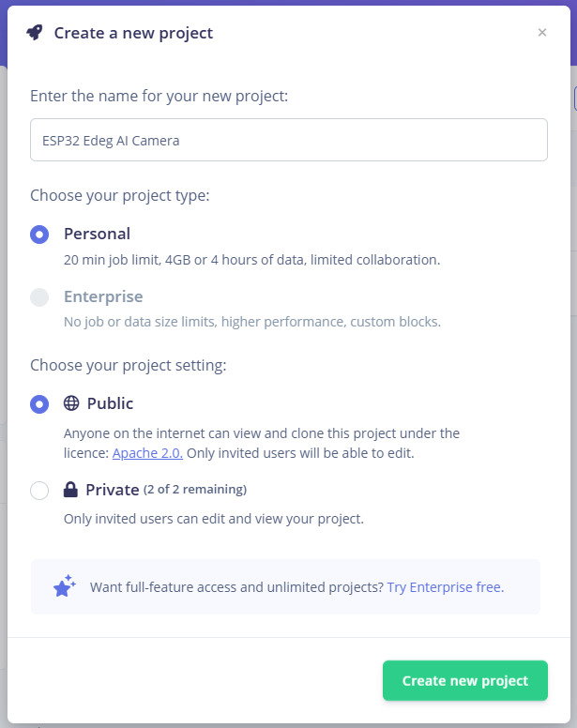The height and width of the screenshot is (728, 577).
Task: Click the Private option label
Action: click(113, 490)
